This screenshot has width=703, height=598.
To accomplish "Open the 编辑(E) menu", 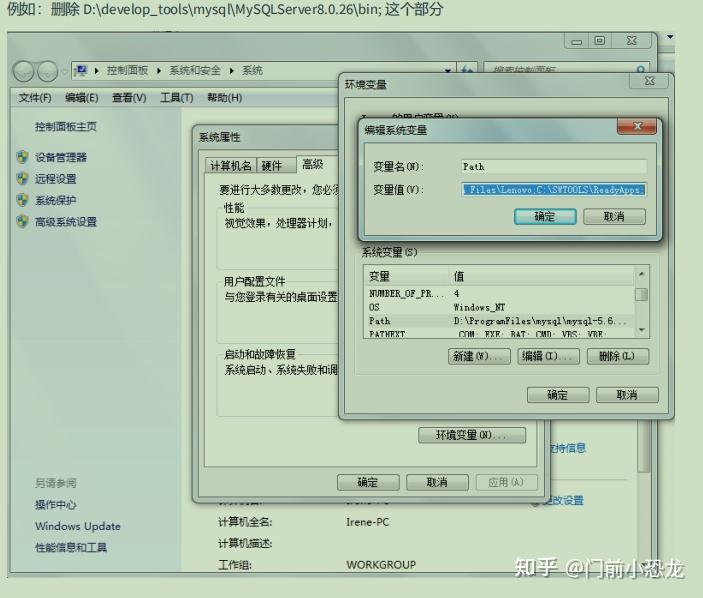I will (x=82, y=98).
